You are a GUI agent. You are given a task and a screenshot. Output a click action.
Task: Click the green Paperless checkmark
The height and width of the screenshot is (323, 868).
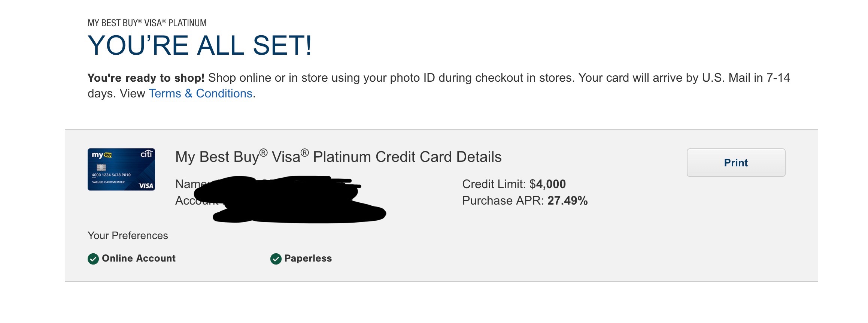point(276,259)
